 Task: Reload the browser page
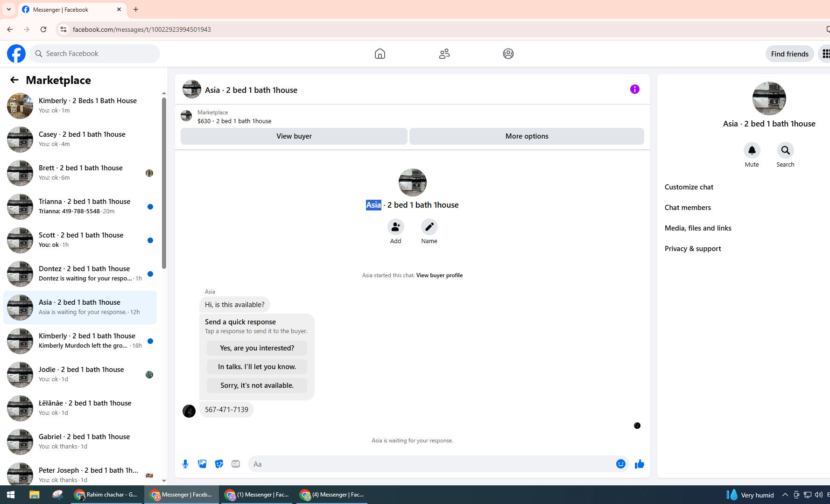tap(43, 29)
